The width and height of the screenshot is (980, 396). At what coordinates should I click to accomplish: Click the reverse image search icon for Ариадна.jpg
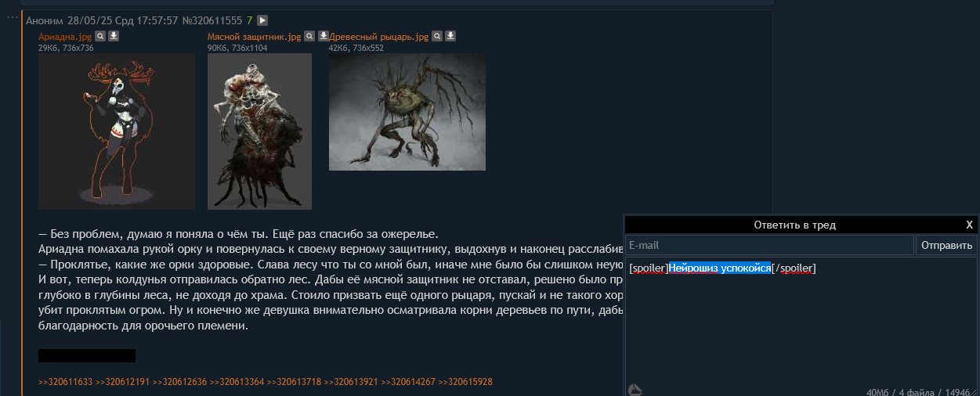point(100,36)
